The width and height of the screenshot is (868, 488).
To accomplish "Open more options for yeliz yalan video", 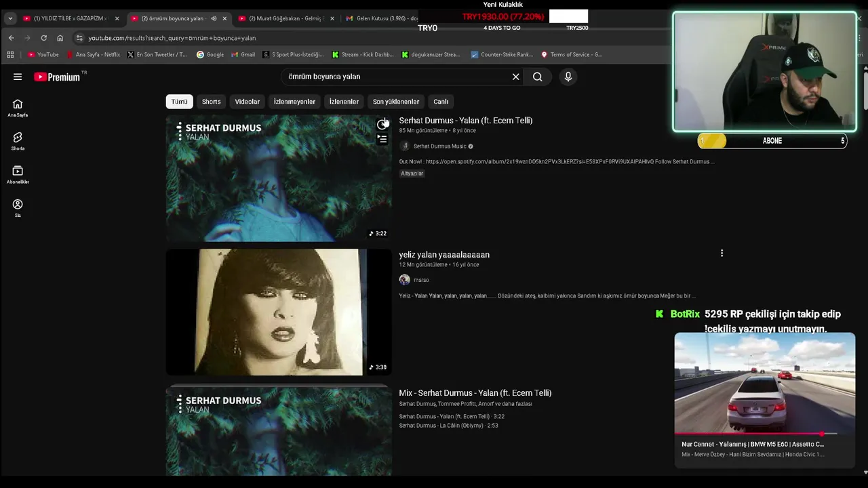I will coord(722,253).
